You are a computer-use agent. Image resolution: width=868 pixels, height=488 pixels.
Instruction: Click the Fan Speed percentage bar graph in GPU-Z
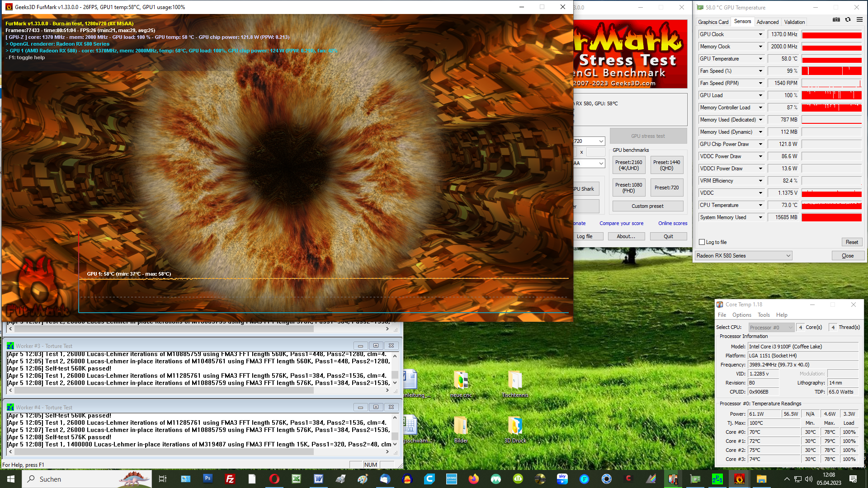(x=831, y=71)
